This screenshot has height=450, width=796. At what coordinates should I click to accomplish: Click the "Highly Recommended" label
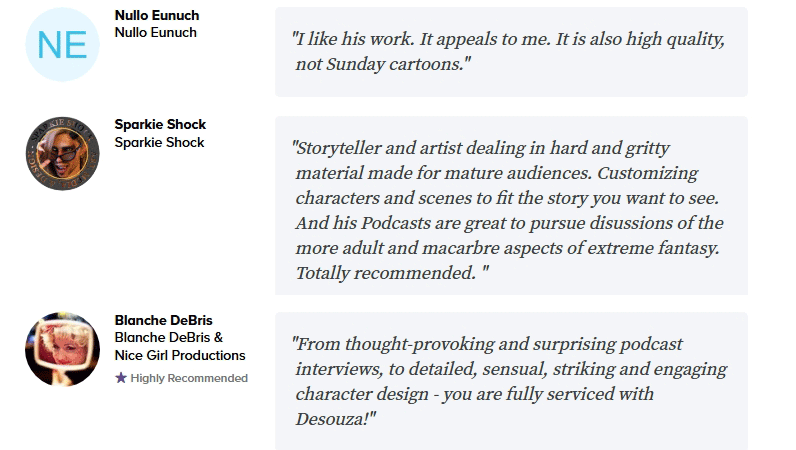tap(189, 378)
